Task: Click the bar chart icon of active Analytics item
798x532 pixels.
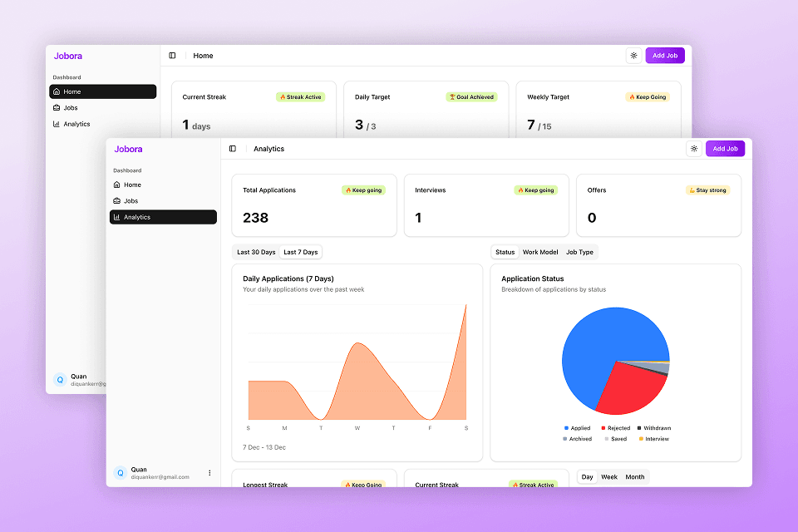Action: 116,217
